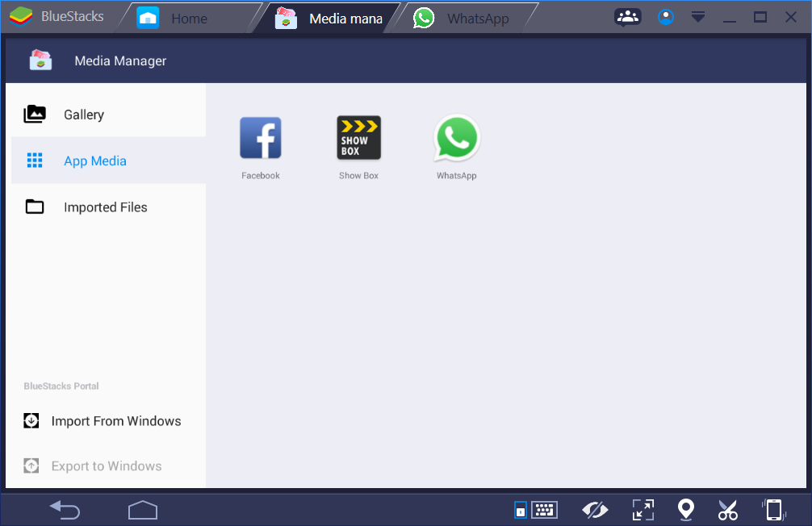Click the Export to Windows arrow icon
The image size is (812, 526).
31,465
